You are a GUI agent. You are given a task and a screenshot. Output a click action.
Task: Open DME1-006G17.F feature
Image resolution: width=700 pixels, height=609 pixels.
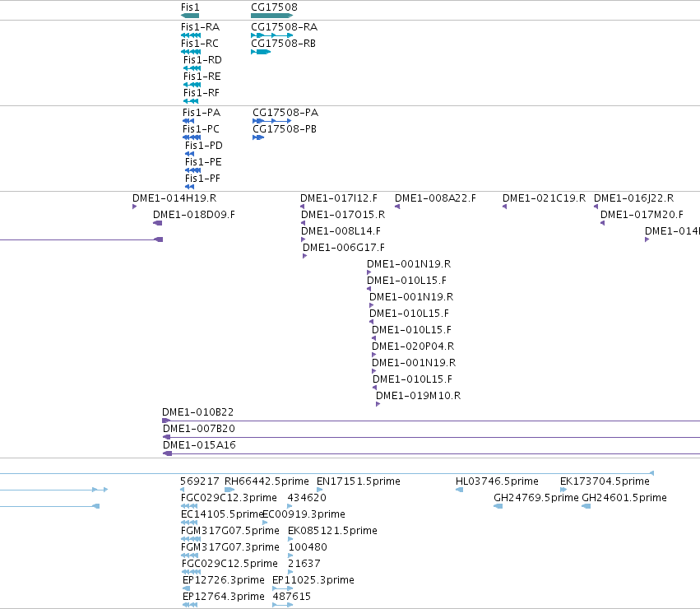tap(343, 248)
